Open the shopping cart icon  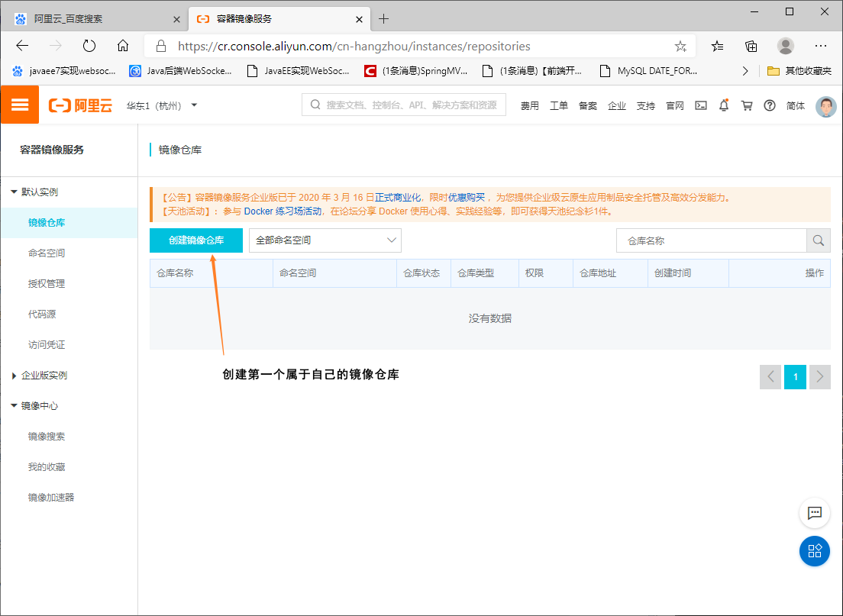747,105
